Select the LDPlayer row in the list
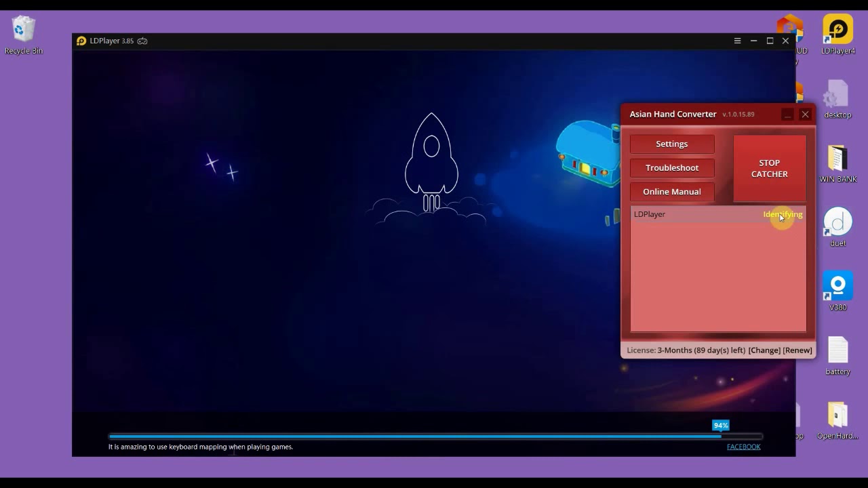 pyautogui.click(x=718, y=214)
